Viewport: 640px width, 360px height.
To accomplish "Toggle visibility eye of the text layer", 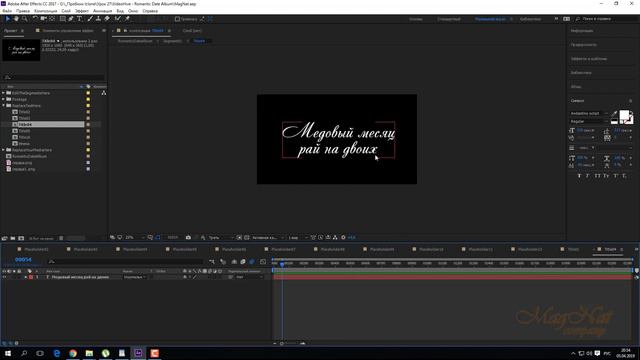I will [4, 277].
